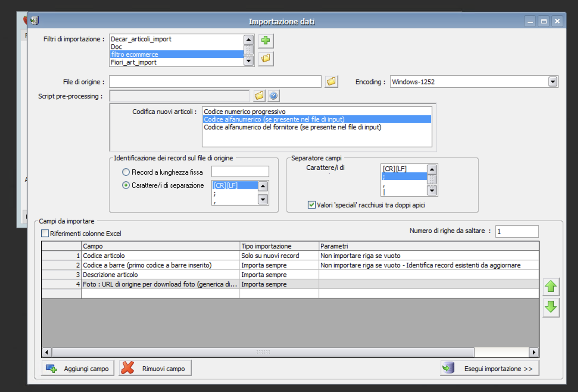
Task: Click the fields table horizontal scrollbar thumb
Action: click(x=263, y=352)
